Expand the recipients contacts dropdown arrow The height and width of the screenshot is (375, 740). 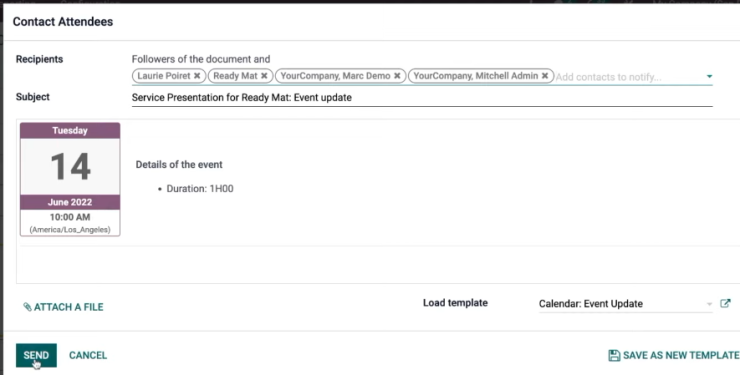(709, 76)
